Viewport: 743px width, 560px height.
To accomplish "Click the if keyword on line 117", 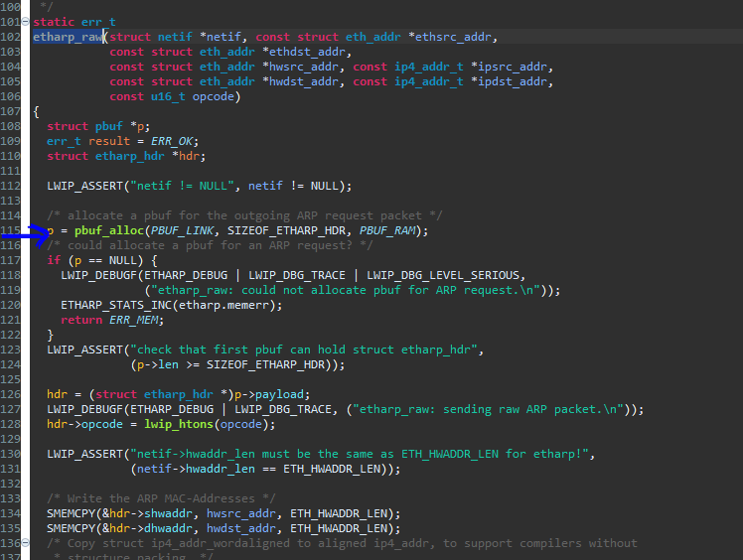I will 54,260.
